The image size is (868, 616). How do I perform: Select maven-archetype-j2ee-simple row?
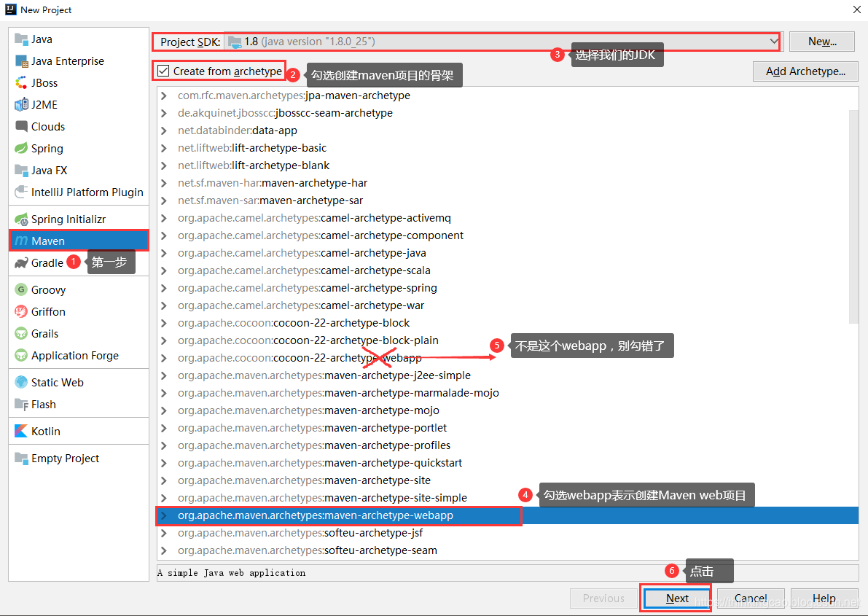pos(507,375)
